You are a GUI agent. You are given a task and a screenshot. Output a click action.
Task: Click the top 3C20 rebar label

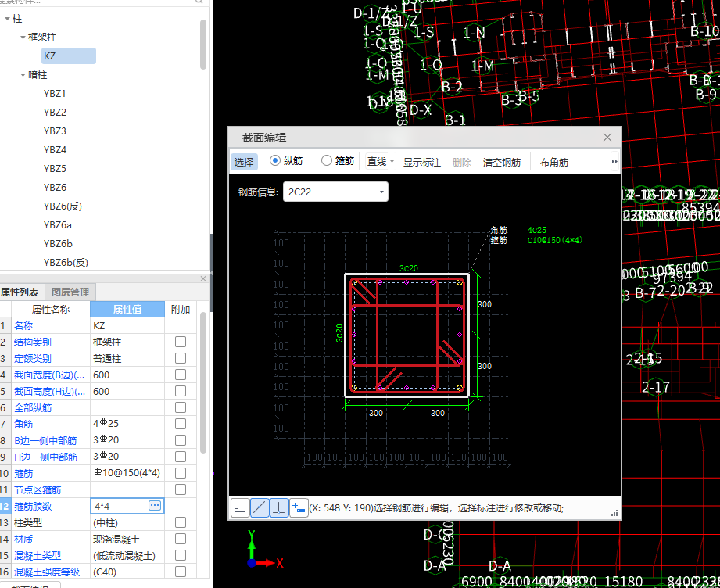pyautogui.click(x=409, y=268)
